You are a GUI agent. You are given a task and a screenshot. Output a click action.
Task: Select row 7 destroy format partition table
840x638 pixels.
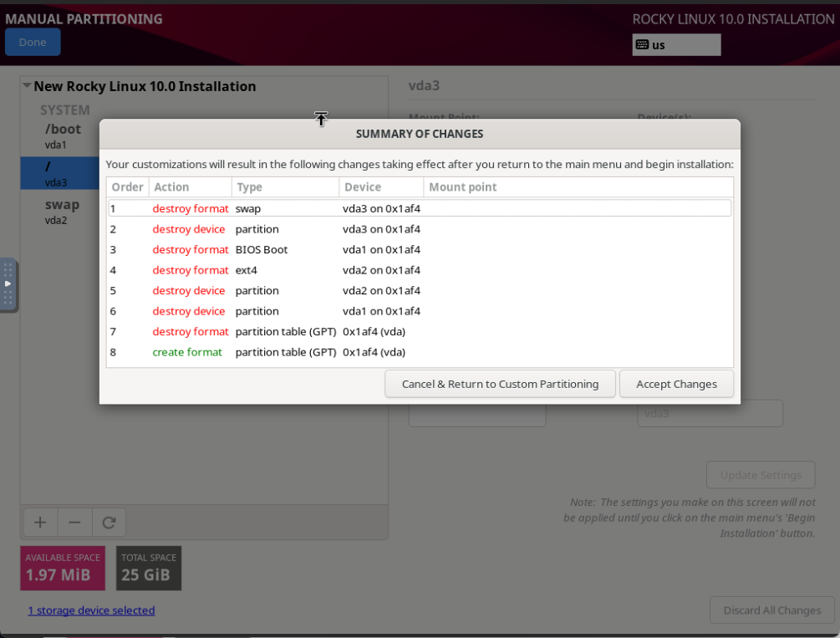tap(420, 332)
